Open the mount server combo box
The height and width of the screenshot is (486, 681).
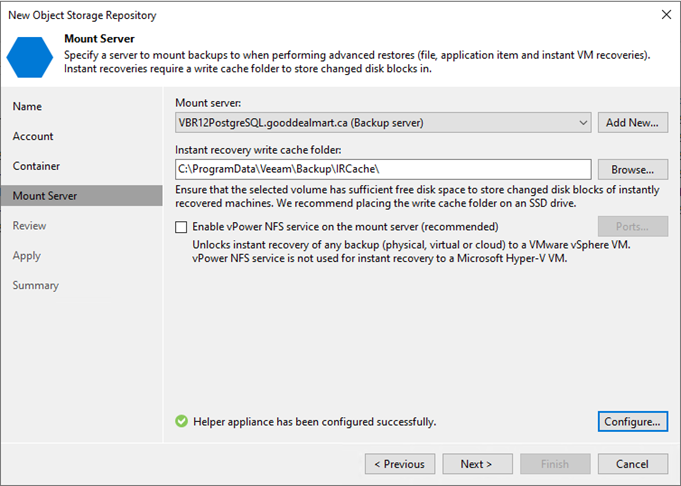tap(383, 123)
